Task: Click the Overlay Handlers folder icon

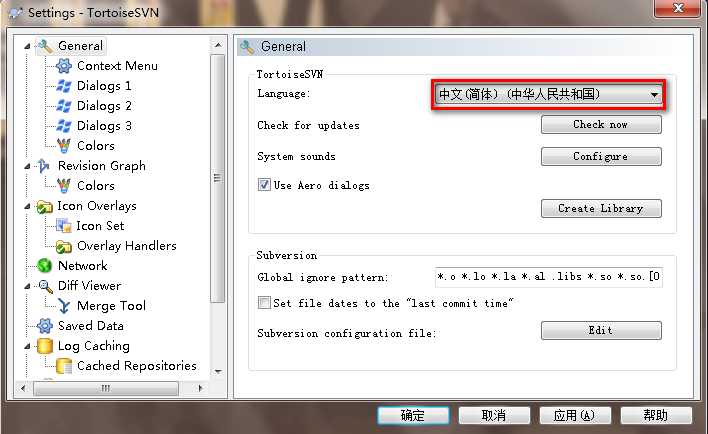Action: pos(64,246)
